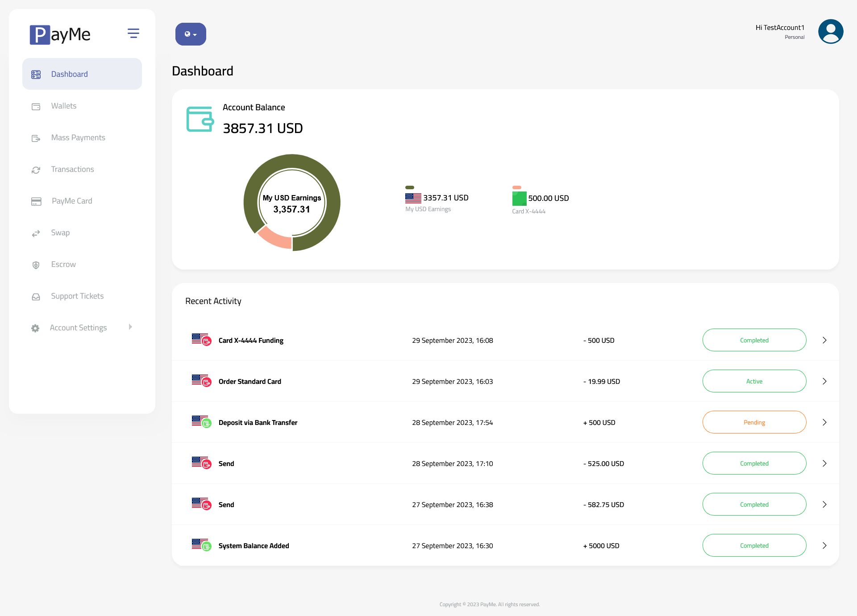Click the PayMe Card sidebar icon
This screenshot has width=857, height=616.
click(x=36, y=202)
